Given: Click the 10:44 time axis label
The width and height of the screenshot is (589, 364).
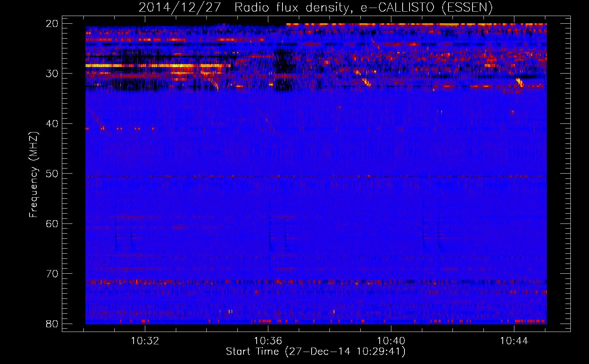Looking at the screenshot, I should coord(514,341).
